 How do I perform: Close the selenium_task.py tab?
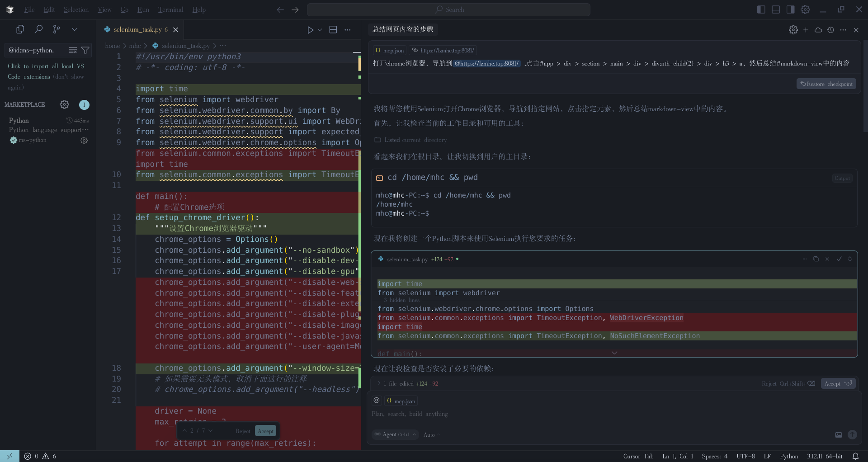coord(176,30)
